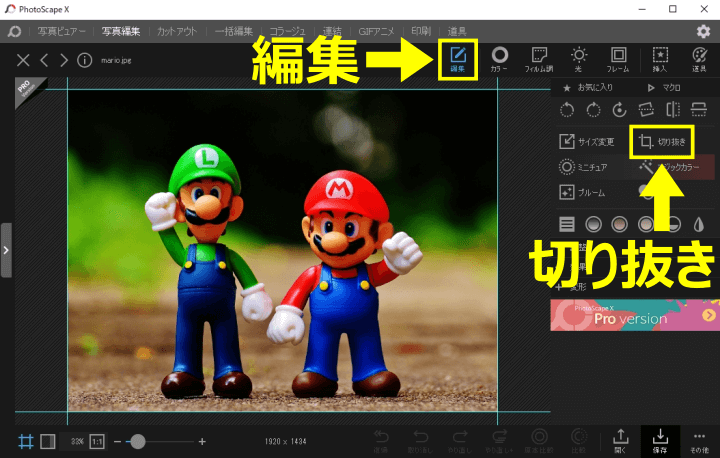720x458 pixels.
Task: Click the PhotoScape home logo icon
Action: (x=14, y=31)
